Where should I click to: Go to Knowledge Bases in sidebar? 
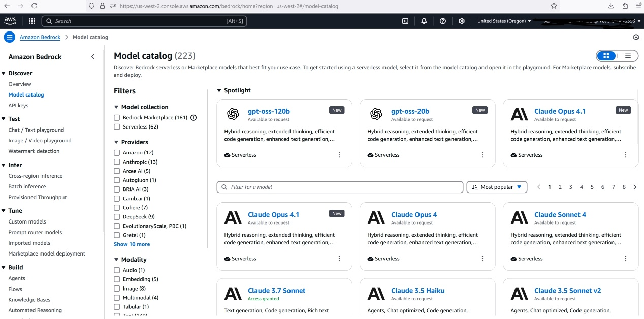(29, 300)
